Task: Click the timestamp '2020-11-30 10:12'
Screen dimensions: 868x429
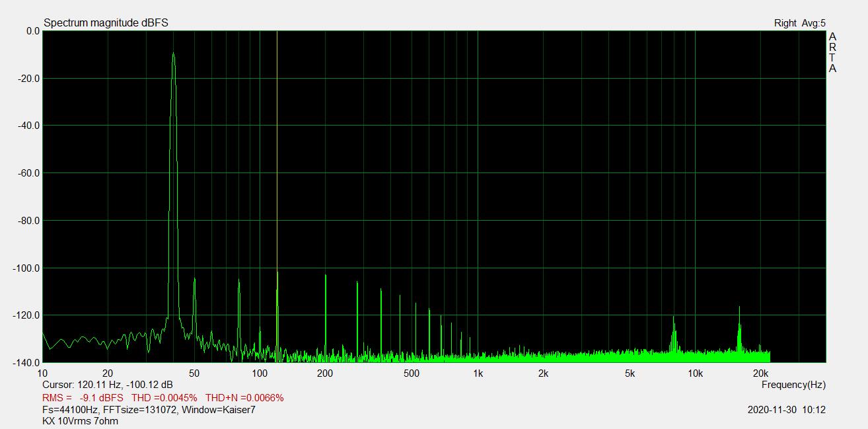Action: tap(786, 410)
